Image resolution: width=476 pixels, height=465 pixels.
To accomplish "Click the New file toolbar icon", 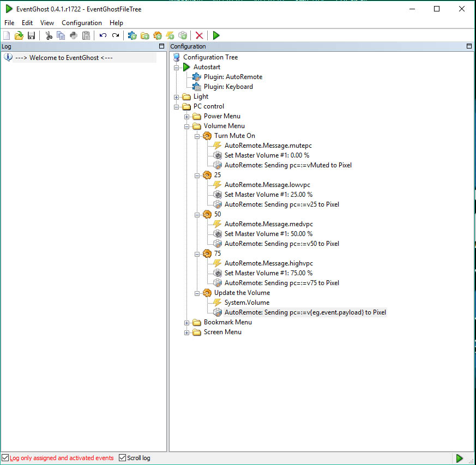I will 7,35.
